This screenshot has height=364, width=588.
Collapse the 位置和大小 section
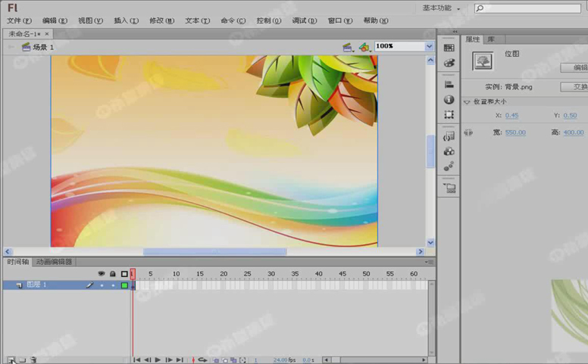467,101
